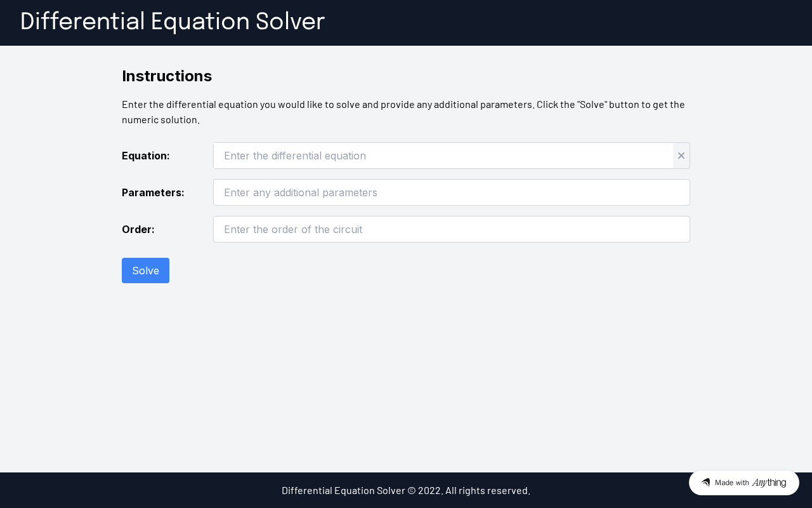The height and width of the screenshot is (508, 812).
Task: Select the circuit order input box
Action: [x=451, y=229]
